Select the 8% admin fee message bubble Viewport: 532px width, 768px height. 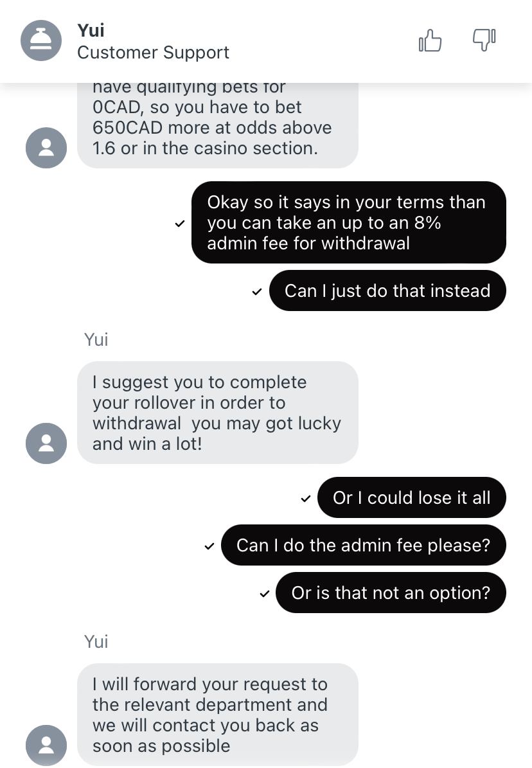click(348, 222)
